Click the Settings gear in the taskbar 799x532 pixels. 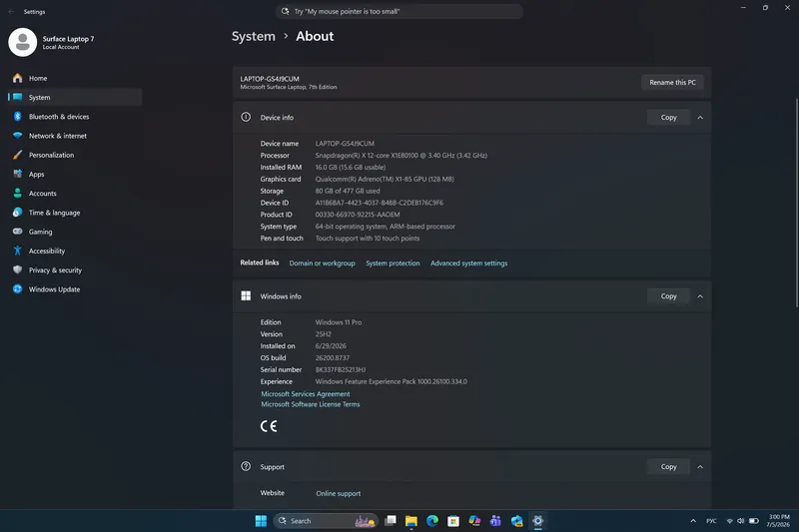tap(537, 521)
